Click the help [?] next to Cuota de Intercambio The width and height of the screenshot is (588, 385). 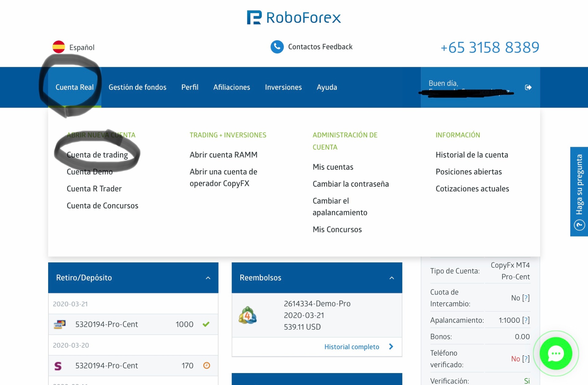526,298
